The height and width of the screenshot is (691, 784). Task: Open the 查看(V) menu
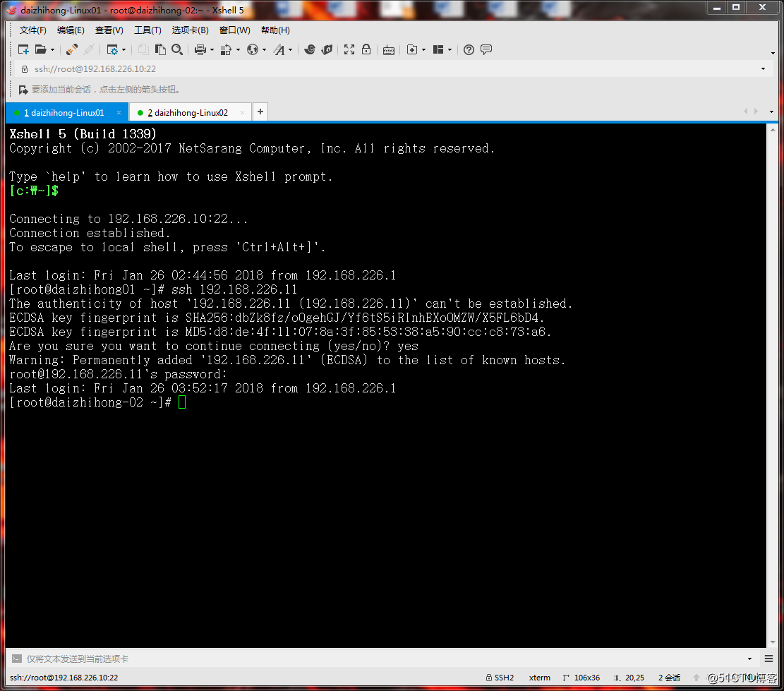coord(109,30)
